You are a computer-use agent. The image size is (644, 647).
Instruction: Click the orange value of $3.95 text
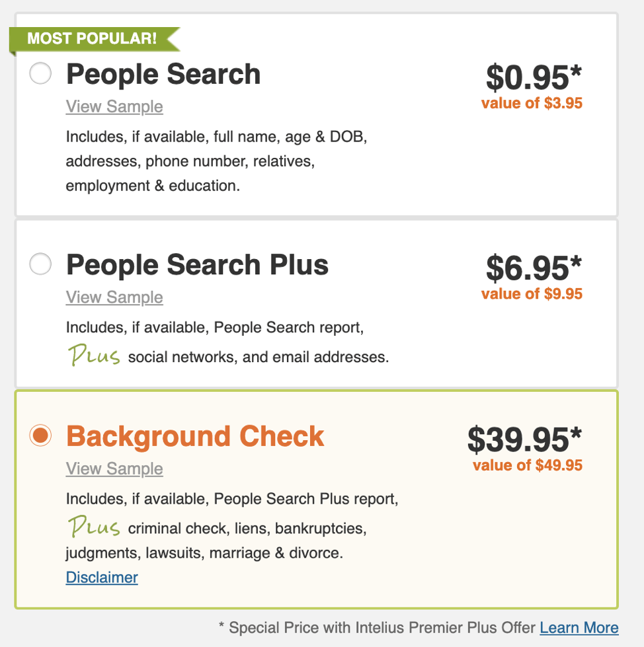532,103
